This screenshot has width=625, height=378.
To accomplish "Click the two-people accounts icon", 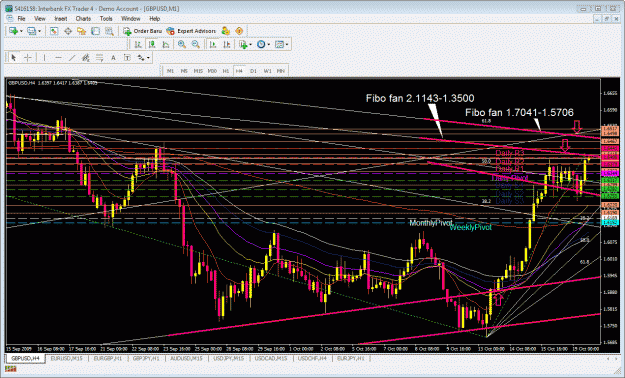I will 226,31.
